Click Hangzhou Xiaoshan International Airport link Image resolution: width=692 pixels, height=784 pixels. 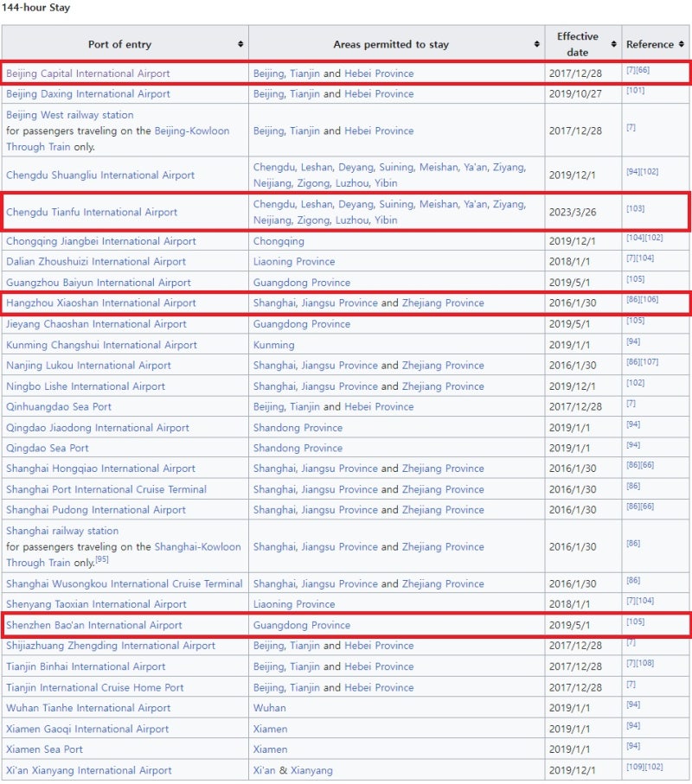101,303
